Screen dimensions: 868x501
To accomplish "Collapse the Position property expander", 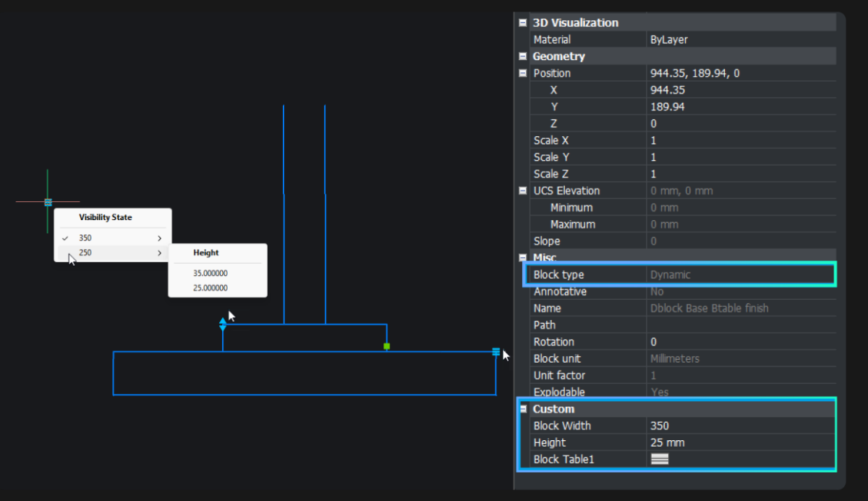I will click(522, 72).
